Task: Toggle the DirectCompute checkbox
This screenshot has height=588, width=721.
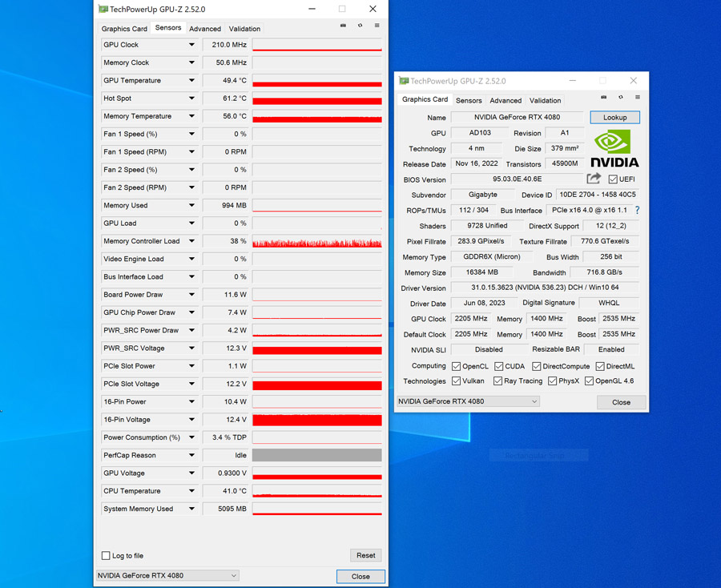Action: (537, 366)
